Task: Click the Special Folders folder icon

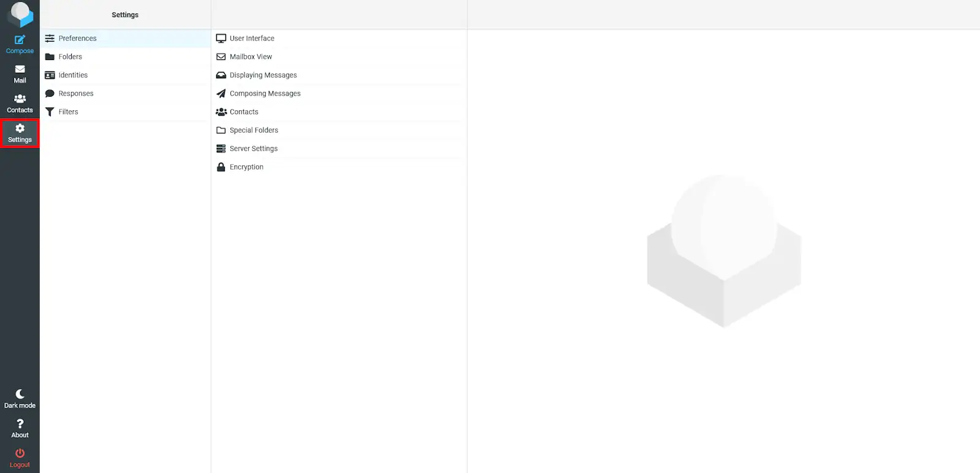Action: coord(221,130)
